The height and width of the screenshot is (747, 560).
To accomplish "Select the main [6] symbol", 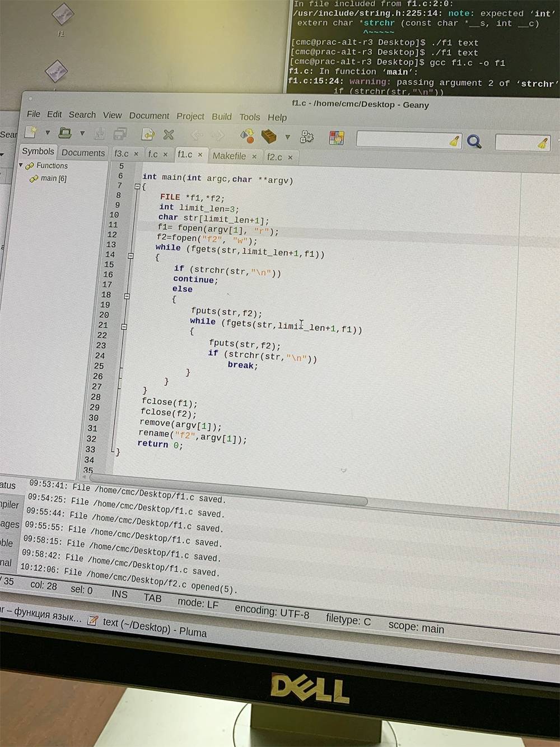I will pos(53,178).
